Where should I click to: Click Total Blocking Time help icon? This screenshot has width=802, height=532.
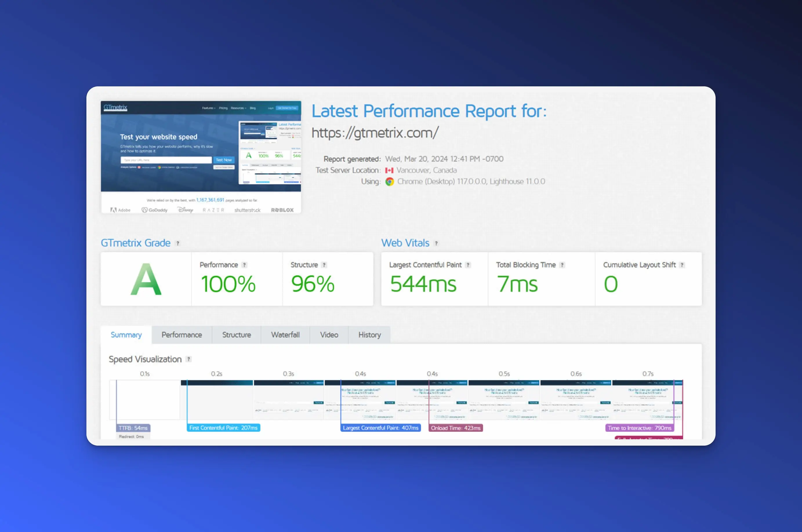coord(562,265)
